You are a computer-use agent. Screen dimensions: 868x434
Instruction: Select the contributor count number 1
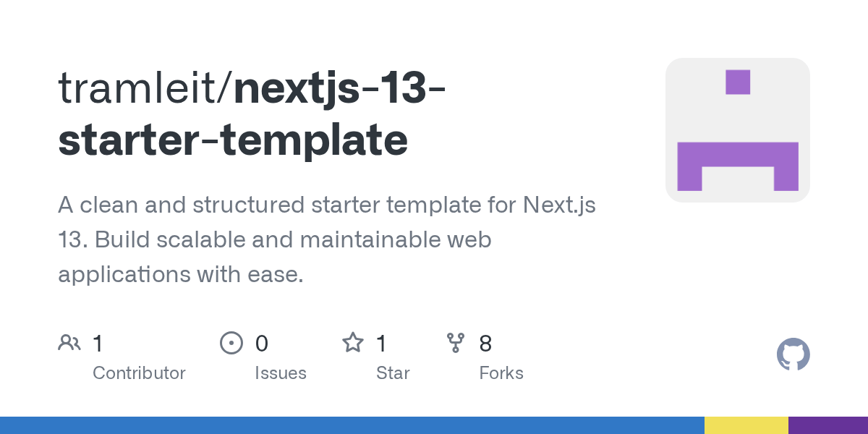coord(98,344)
